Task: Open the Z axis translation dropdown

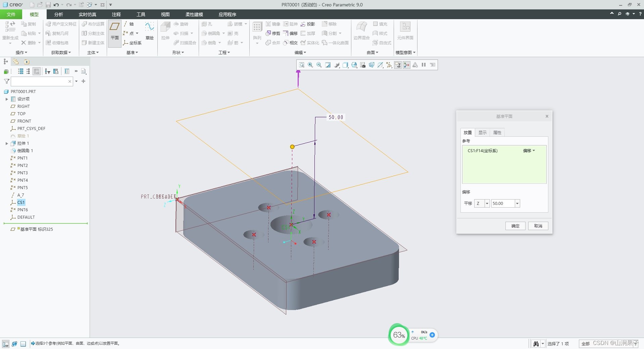Action: coord(487,204)
